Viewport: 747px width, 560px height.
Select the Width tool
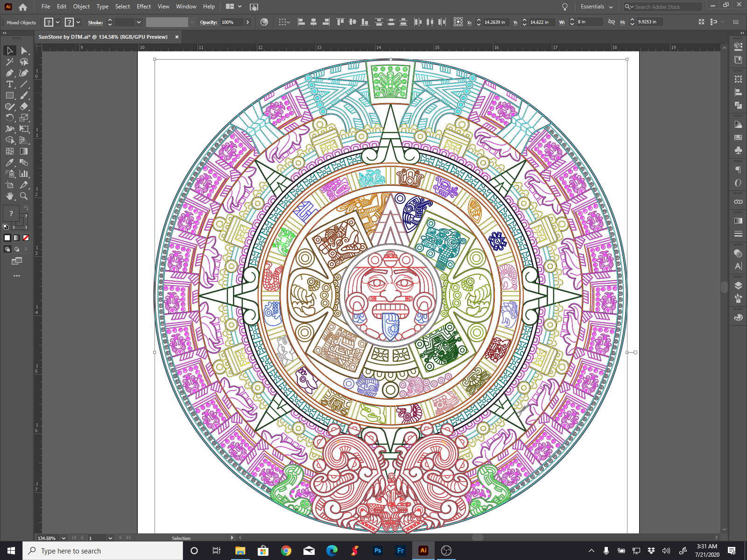click(x=10, y=129)
